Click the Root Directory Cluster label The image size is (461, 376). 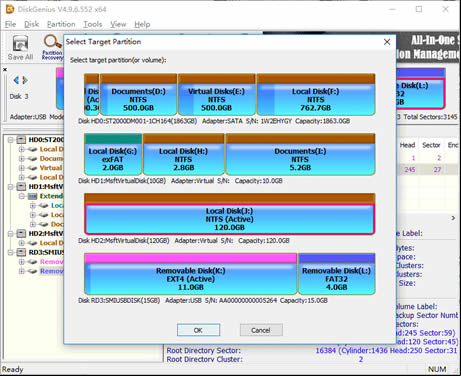pyautogui.click(x=204, y=359)
